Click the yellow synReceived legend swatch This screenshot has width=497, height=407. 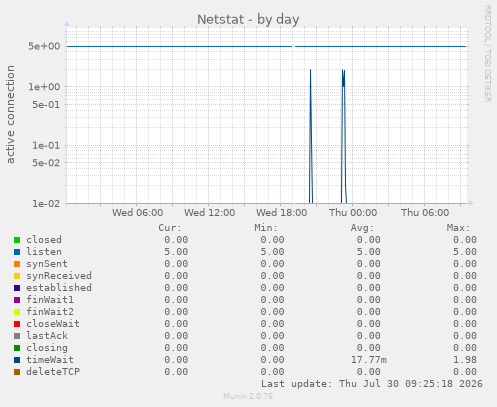(x=17, y=276)
